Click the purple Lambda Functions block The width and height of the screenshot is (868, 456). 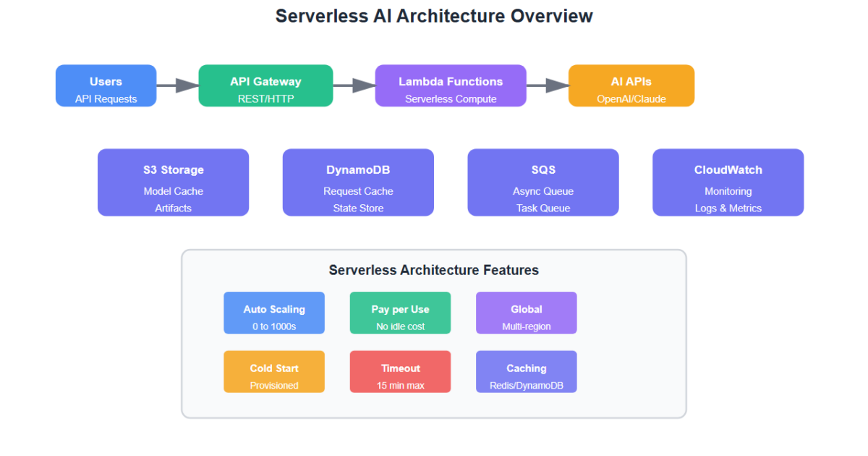tap(450, 86)
